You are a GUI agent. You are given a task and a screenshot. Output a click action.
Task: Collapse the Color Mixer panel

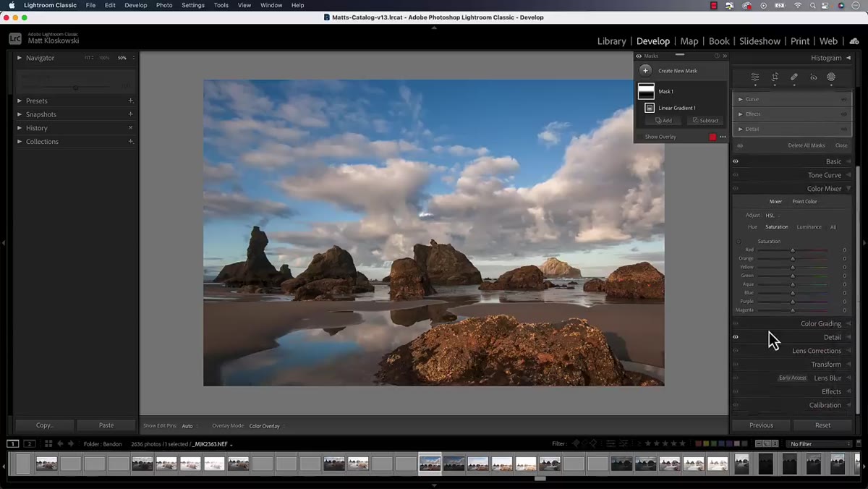848,189
